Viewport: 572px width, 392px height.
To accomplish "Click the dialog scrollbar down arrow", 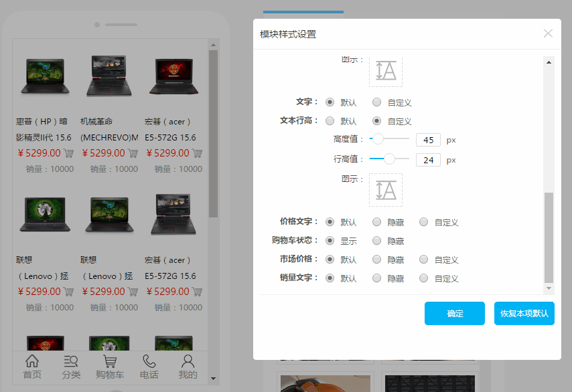I will [x=549, y=288].
